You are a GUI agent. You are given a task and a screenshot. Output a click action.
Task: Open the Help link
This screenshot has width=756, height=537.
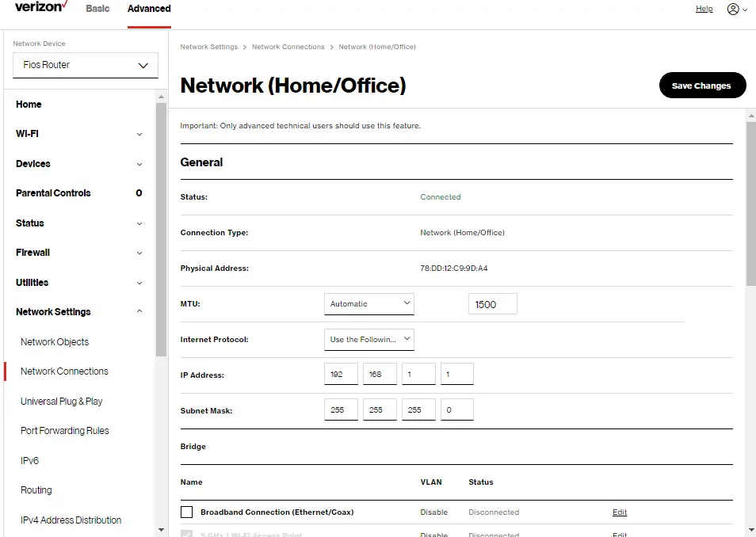tap(704, 9)
